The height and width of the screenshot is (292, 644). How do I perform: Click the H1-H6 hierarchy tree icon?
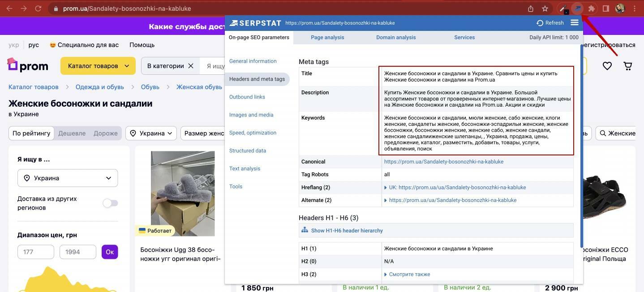305,230
